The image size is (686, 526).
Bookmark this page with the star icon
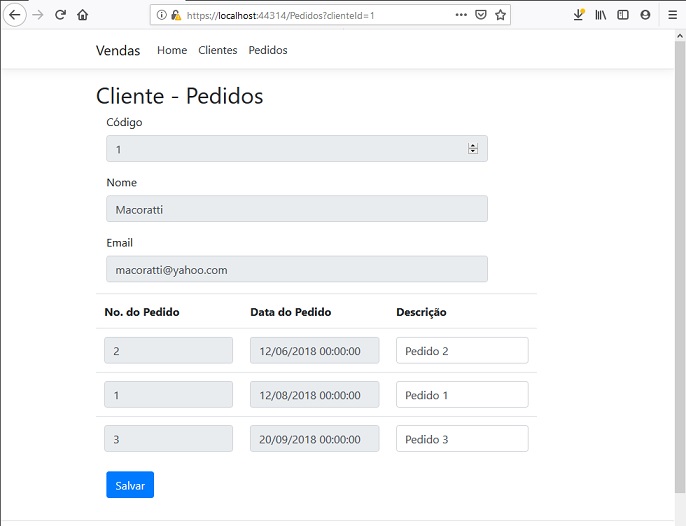click(500, 15)
